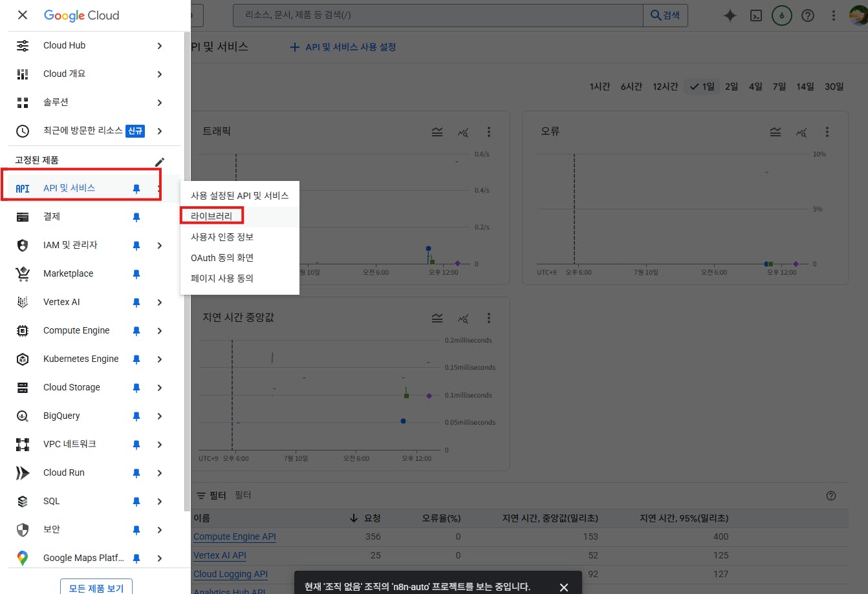Image resolution: width=868 pixels, height=594 pixels.
Task: Unpin Marketplace using its pin icon
Action: pos(136,274)
